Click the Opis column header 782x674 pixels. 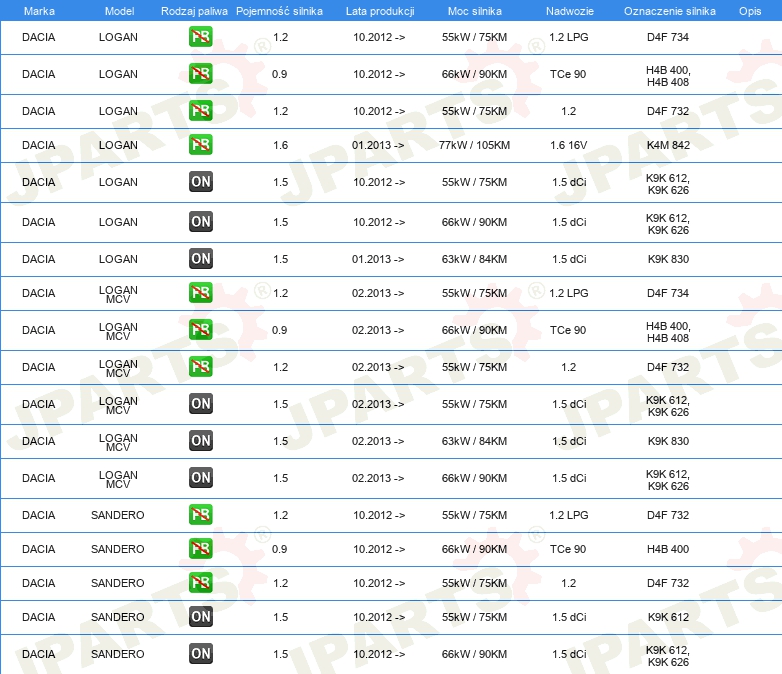[750, 11]
